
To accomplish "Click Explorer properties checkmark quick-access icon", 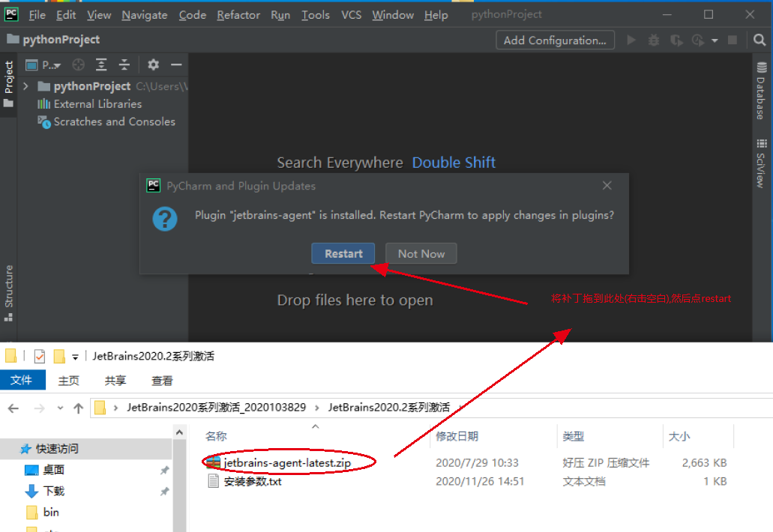I will point(40,356).
